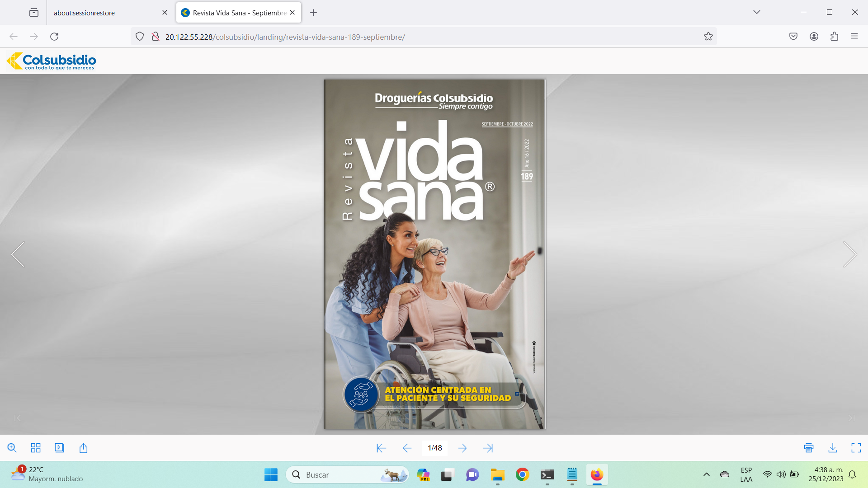Click the share icon in viewer toolbar
The image size is (868, 488).
click(83, 448)
